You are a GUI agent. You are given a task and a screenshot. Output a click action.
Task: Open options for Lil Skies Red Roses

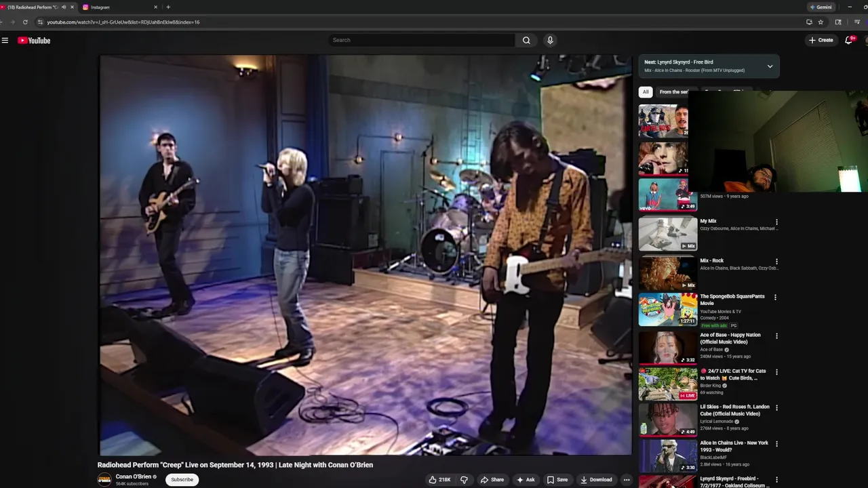point(776,407)
